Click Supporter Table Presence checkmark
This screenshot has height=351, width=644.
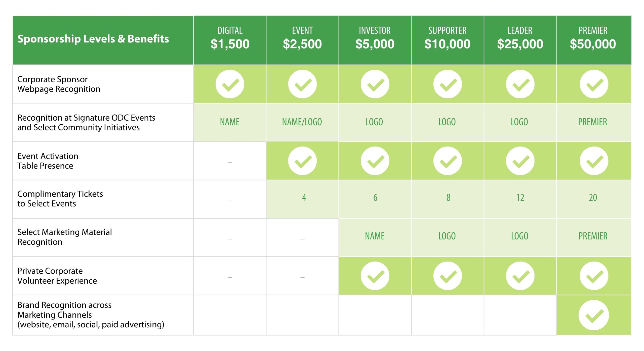coord(448,161)
